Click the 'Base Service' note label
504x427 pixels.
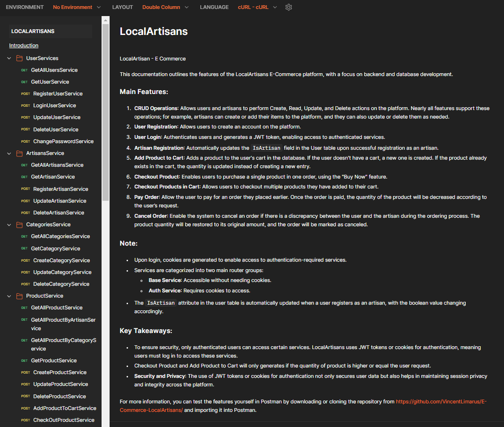[x=165, y=281]
